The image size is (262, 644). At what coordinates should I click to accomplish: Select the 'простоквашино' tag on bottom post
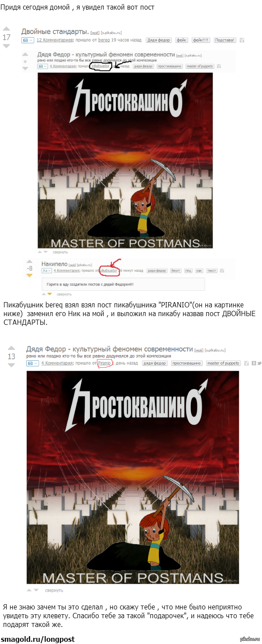(186, 363)
